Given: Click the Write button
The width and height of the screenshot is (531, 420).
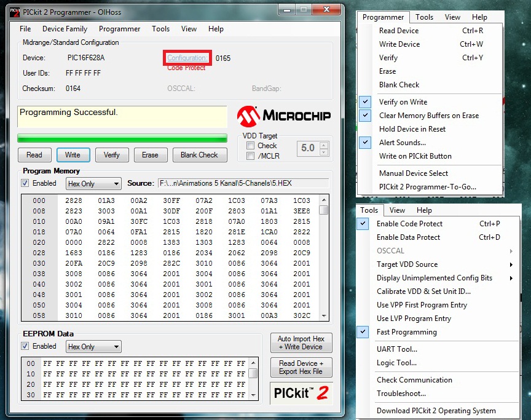Looking at the screenshot, I should (73, 155).
